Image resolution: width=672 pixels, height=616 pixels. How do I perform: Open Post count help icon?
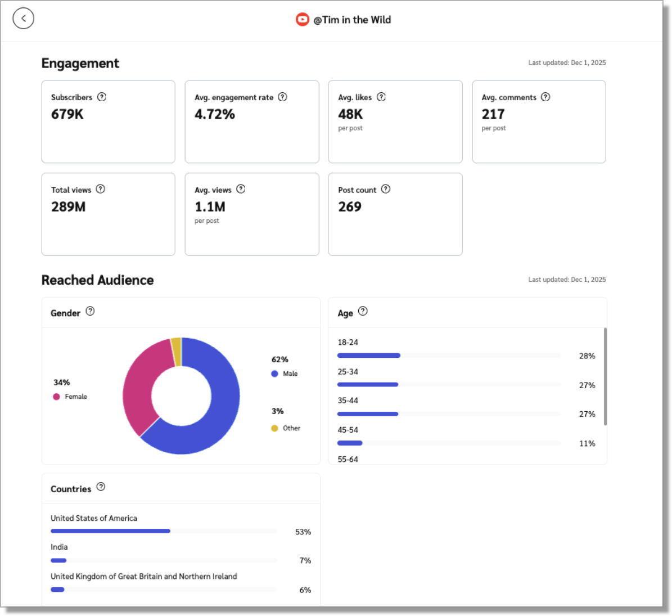point(386,189)
